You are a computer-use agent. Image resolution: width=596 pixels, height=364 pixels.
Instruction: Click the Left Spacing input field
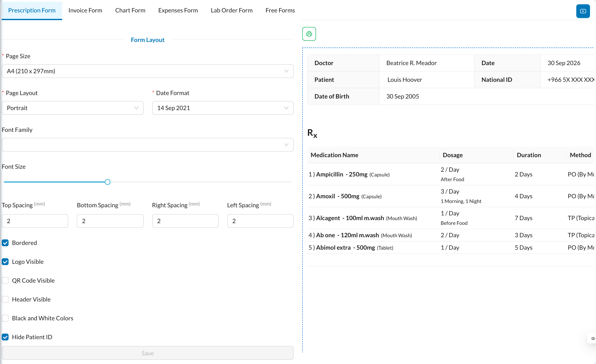click(x=260, y=221)
